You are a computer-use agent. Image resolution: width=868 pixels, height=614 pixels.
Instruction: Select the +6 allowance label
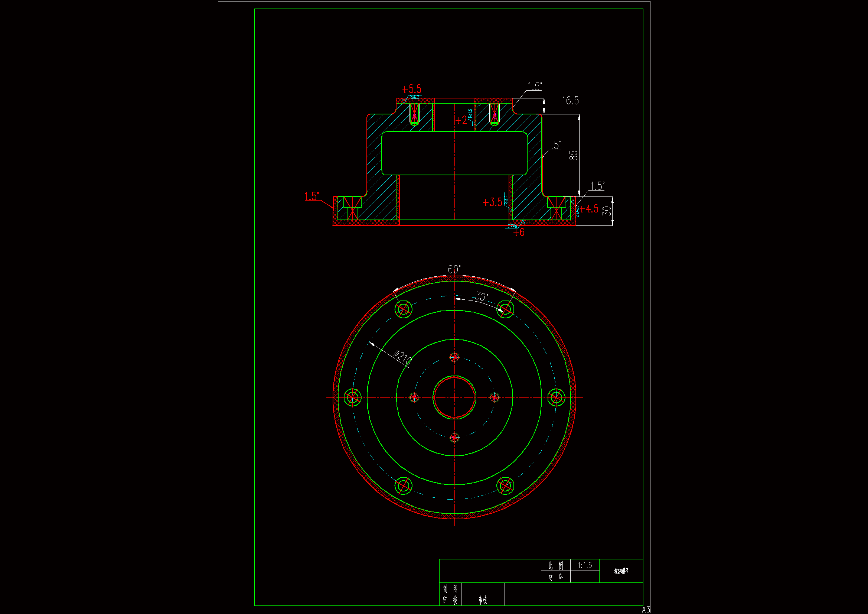519,232
